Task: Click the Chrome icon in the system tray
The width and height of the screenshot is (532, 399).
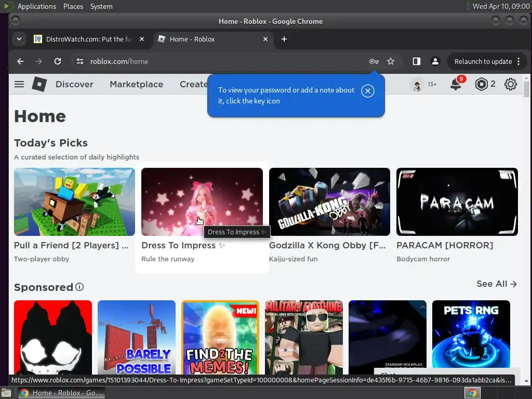Action: pos(472,393)
